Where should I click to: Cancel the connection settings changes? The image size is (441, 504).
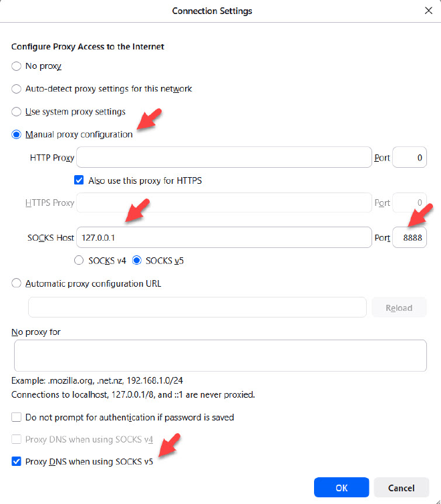tap(401, 487)
